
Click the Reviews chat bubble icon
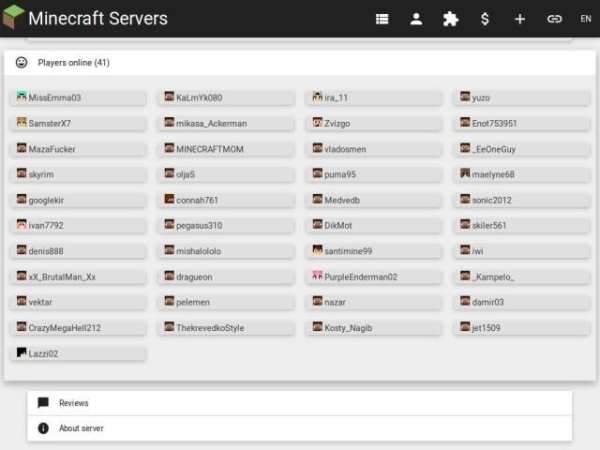pos(43,403)
